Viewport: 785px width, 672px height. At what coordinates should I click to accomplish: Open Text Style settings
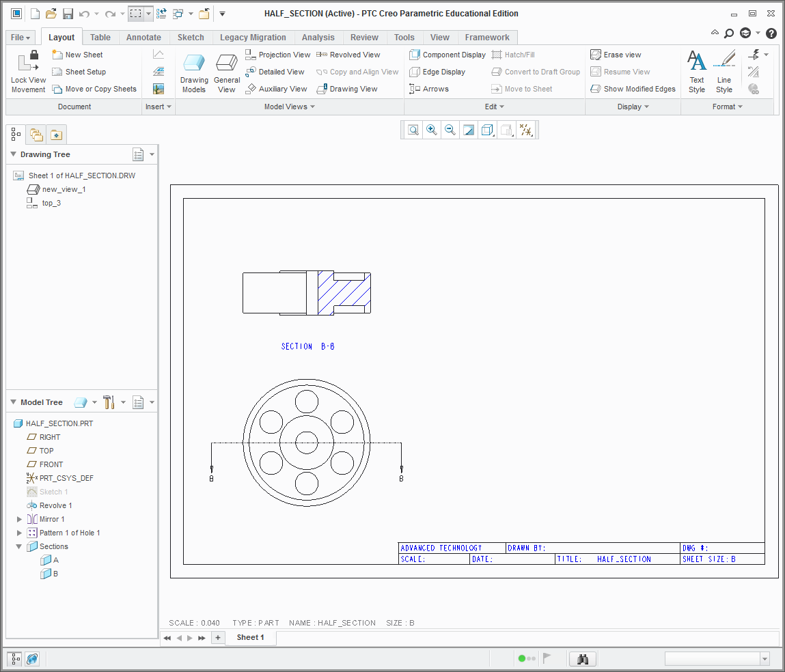[696, 72]
